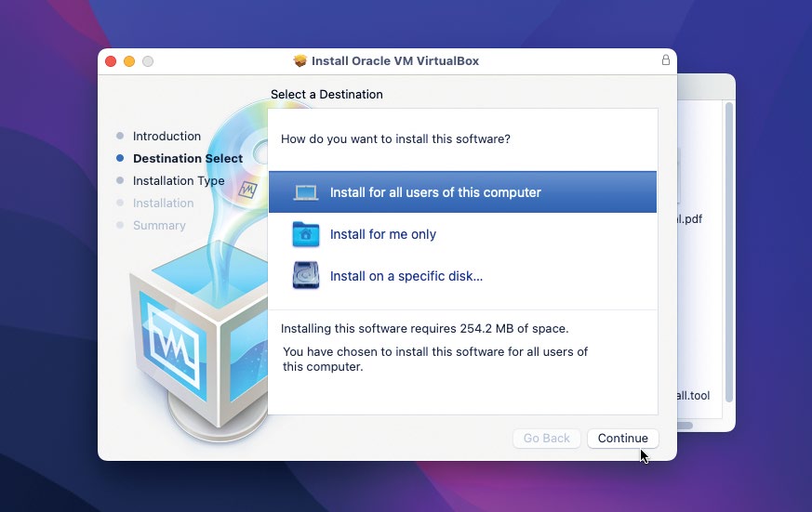Click the laptop icon for all-users install
The width and height of the screenshot is (812, 512).
coord(305,192)
